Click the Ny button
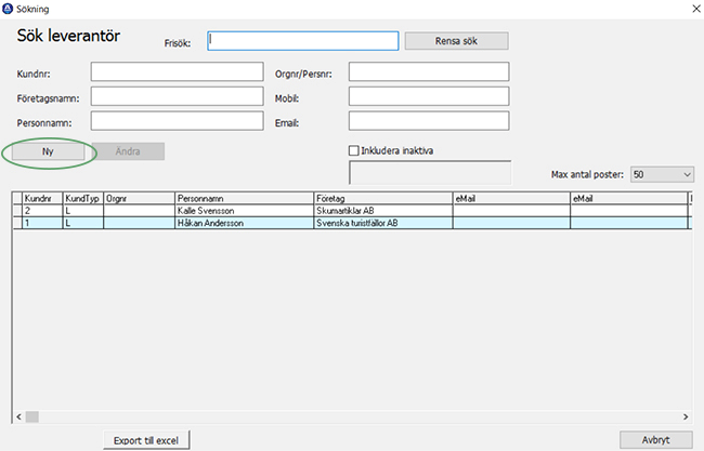The image size is (704, 451). (x=48, y=152)
